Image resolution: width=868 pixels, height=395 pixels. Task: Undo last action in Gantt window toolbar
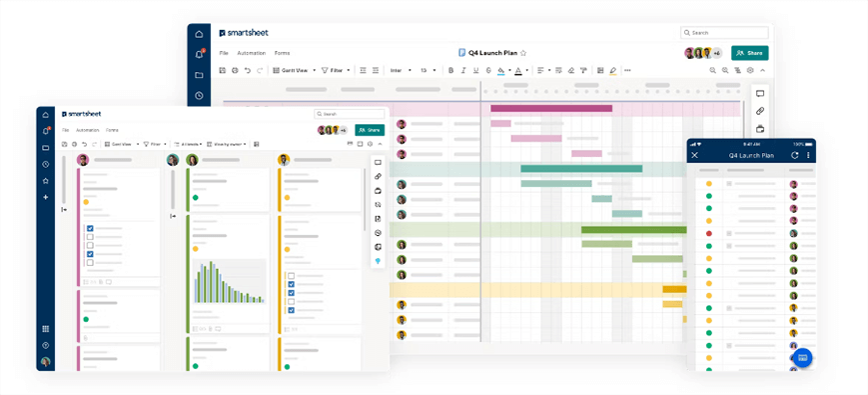(x=247, y=70)
